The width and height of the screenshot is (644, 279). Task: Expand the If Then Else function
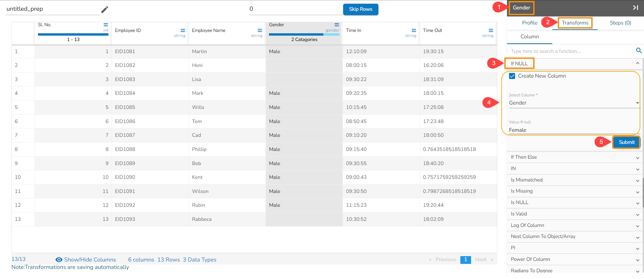[x=575, y=157]
